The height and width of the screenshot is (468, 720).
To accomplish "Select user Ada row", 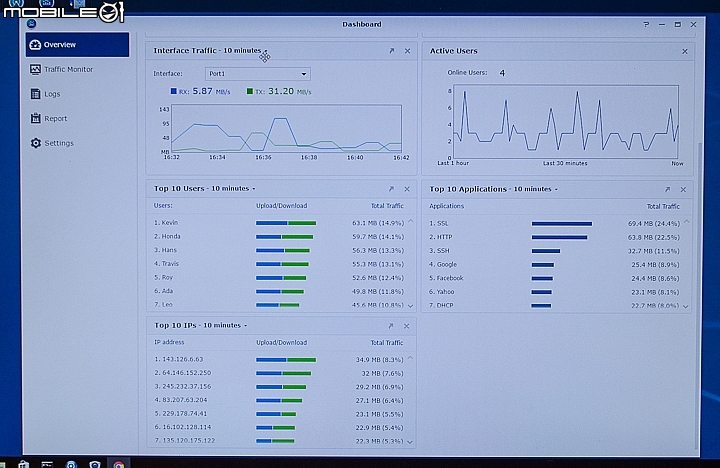I will pos(279,291).
